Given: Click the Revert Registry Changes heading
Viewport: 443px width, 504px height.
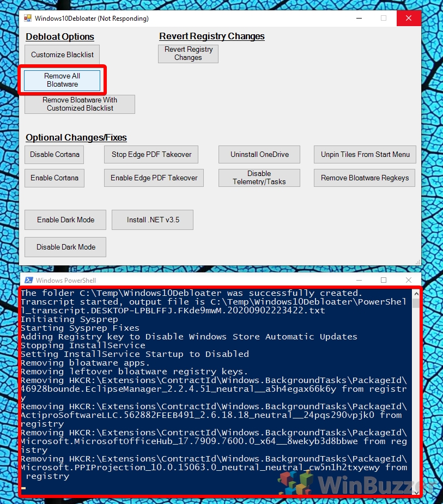Looking at the screenshot, I should coord(212,37).
